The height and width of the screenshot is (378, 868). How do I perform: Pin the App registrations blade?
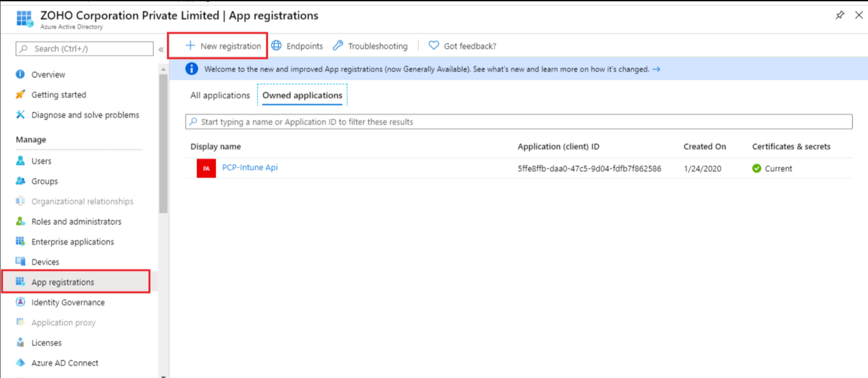click(840, 15)
